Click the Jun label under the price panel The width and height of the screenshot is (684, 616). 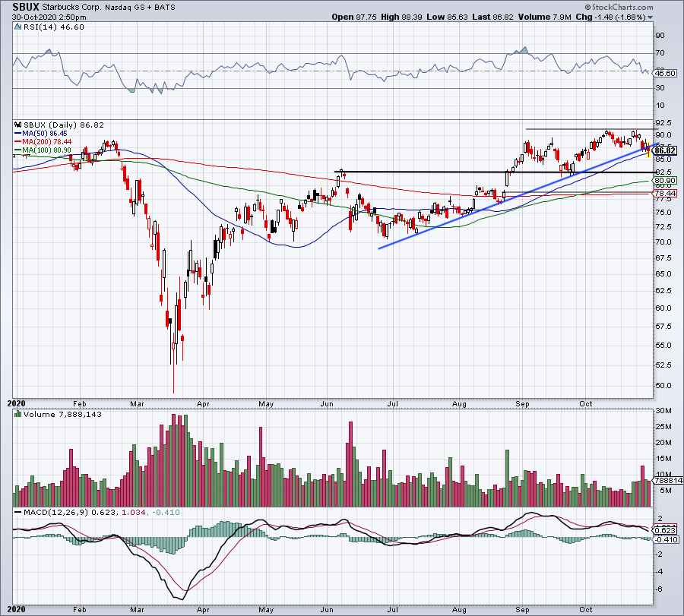click(327, 404)
